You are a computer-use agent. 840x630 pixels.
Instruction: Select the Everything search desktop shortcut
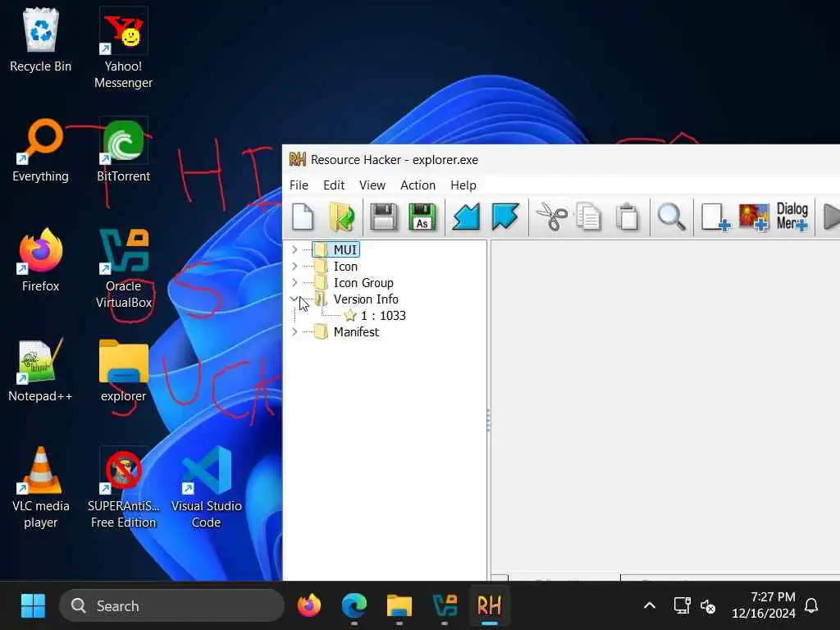tap(41, 151)
